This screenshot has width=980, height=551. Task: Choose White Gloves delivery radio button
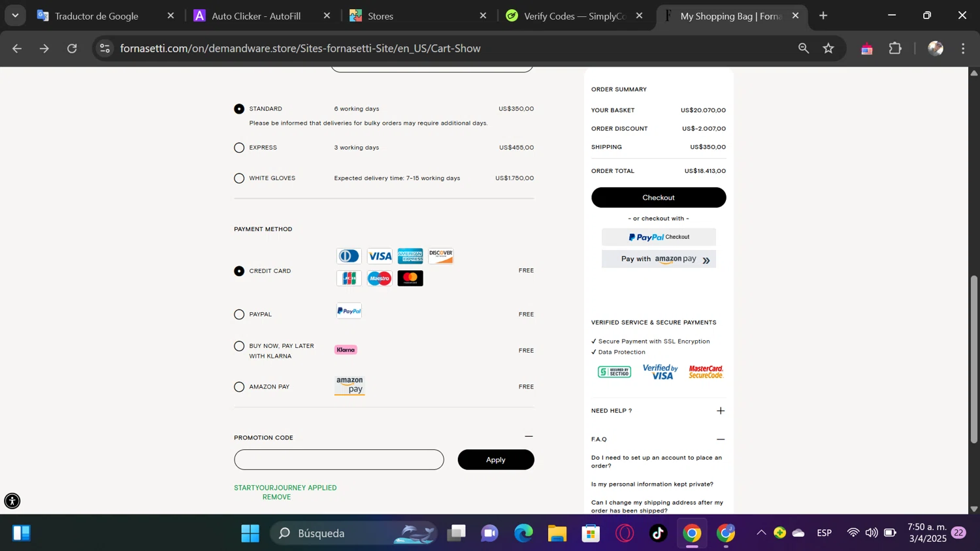pos(239,178)
